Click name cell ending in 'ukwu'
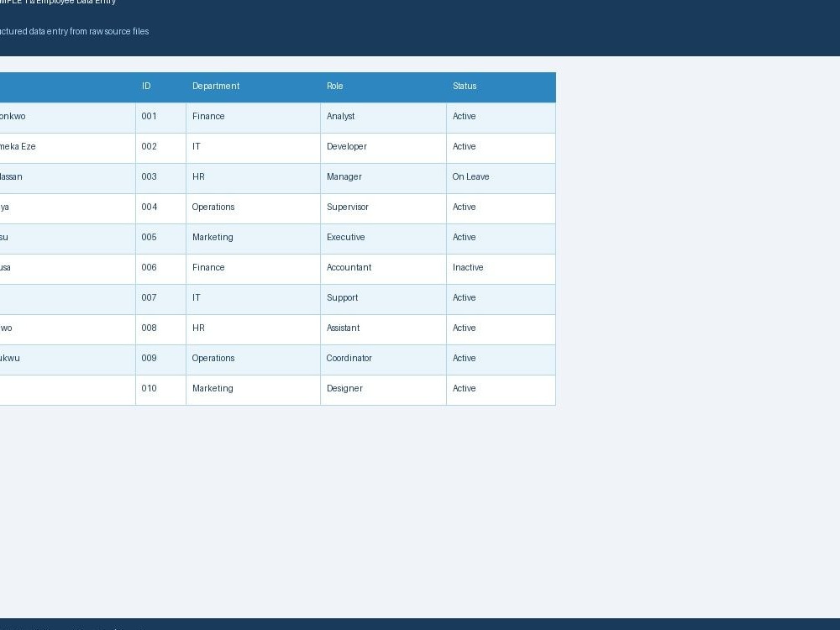This screenshot has width=840, height=630. pos(67,360)
